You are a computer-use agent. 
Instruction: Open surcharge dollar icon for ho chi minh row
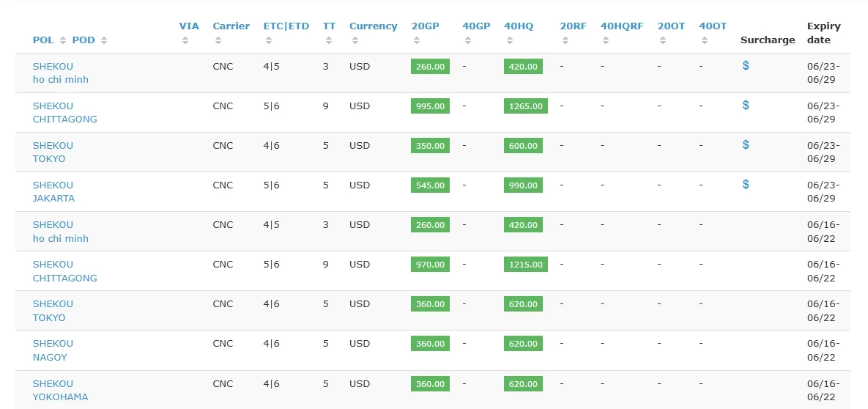point(746,65)
